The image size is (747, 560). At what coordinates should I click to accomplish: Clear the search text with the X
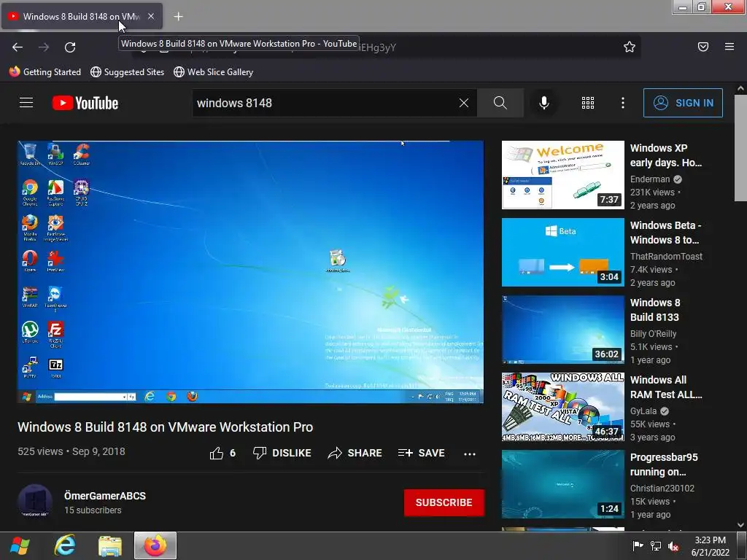coord(463,103)
